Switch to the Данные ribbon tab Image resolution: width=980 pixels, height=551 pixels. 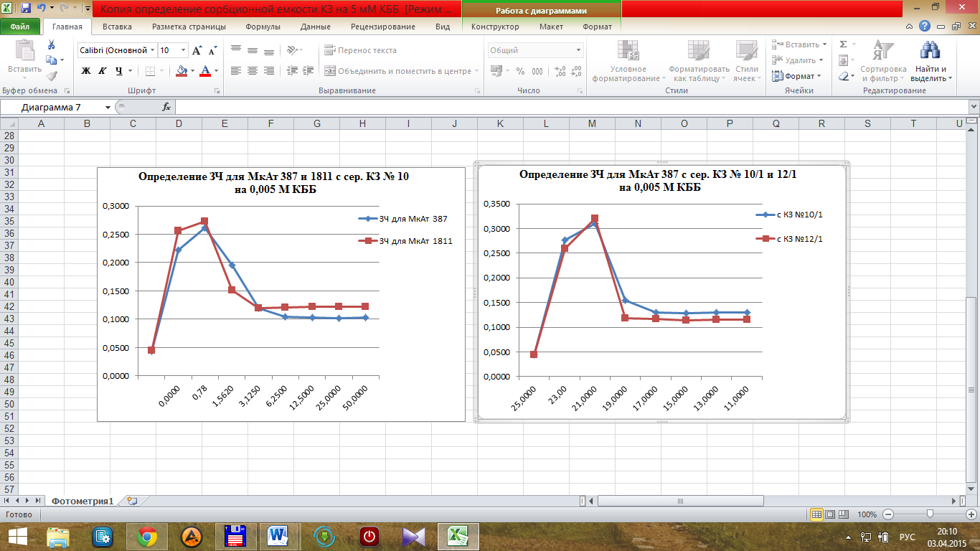pos(316,27)
